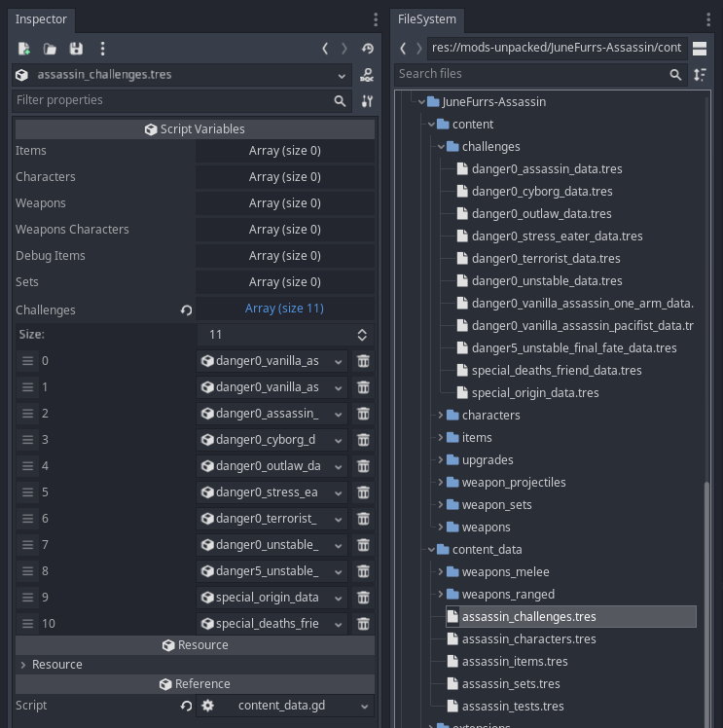The width and height of the screenshot is (723, 728).
Task: Delete Challenges array element 3
Action: pos(363,440)
